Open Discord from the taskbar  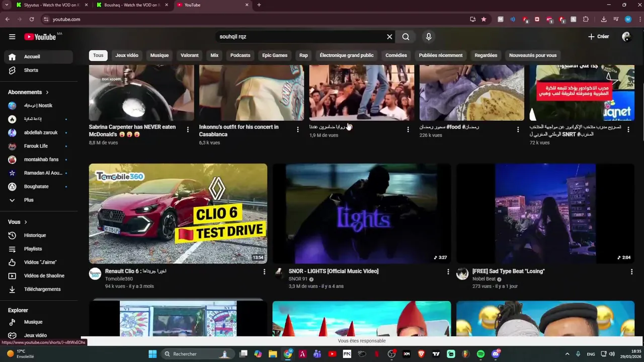click(496, 354)
